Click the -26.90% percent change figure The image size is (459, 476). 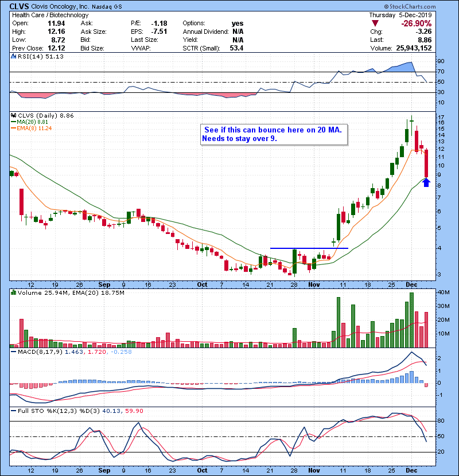tap(416, 24)
